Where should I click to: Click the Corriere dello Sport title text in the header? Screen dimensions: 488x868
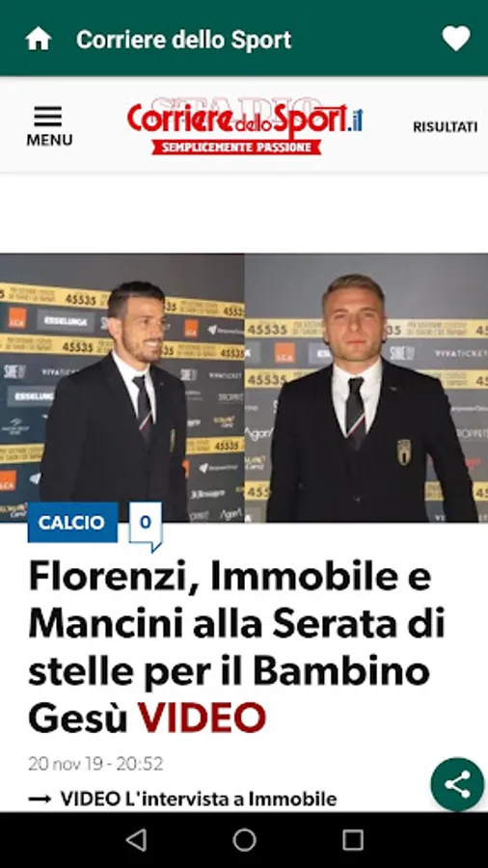[x=183, y=40]
